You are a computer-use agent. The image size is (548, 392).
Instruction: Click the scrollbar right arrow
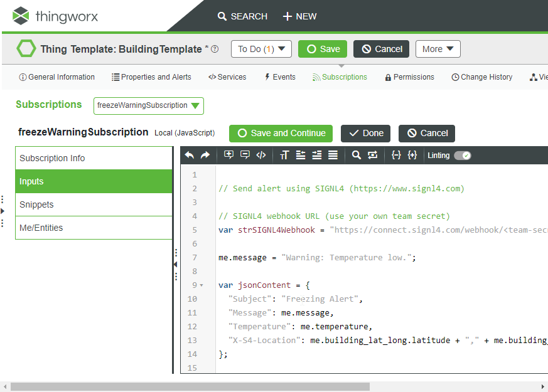pyautogui.click(x=543, y=387)
